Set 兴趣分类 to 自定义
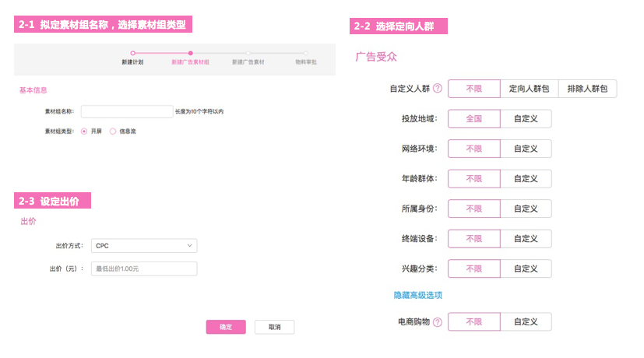This screenshot has height=358, width=644. point(526,268)
